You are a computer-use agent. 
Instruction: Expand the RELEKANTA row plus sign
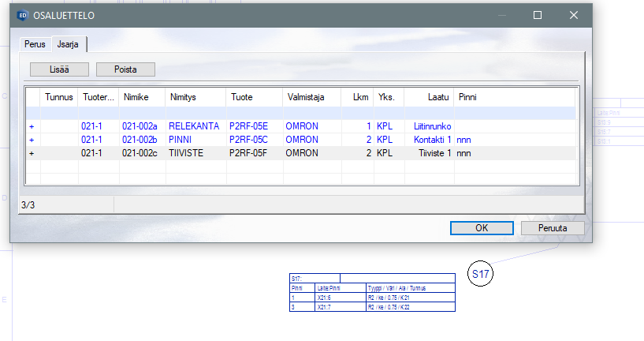32,126
